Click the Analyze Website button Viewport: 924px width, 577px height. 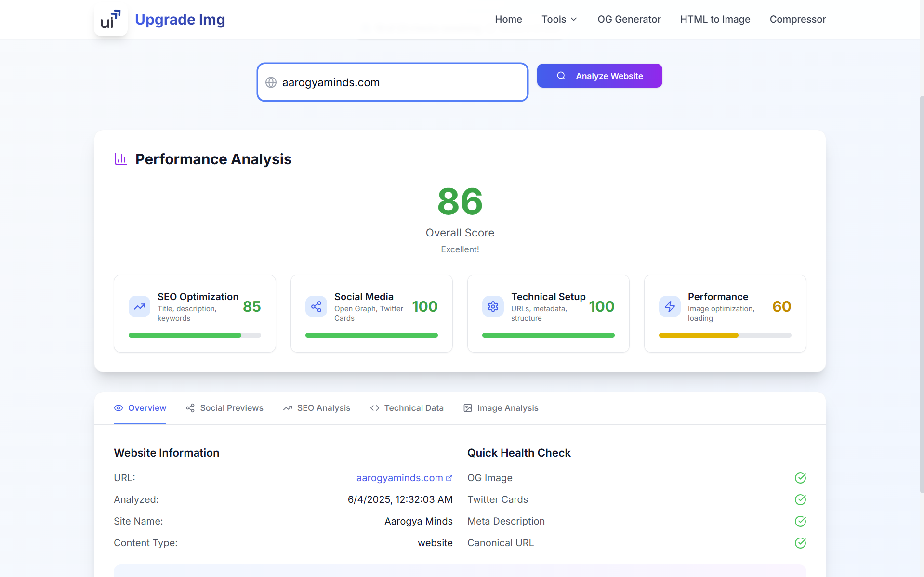point(599,76)
